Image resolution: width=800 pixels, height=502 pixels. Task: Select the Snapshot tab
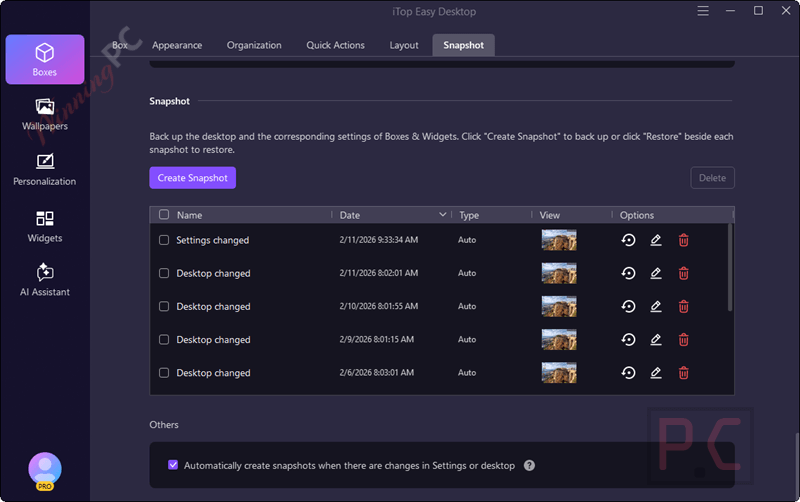463,45
